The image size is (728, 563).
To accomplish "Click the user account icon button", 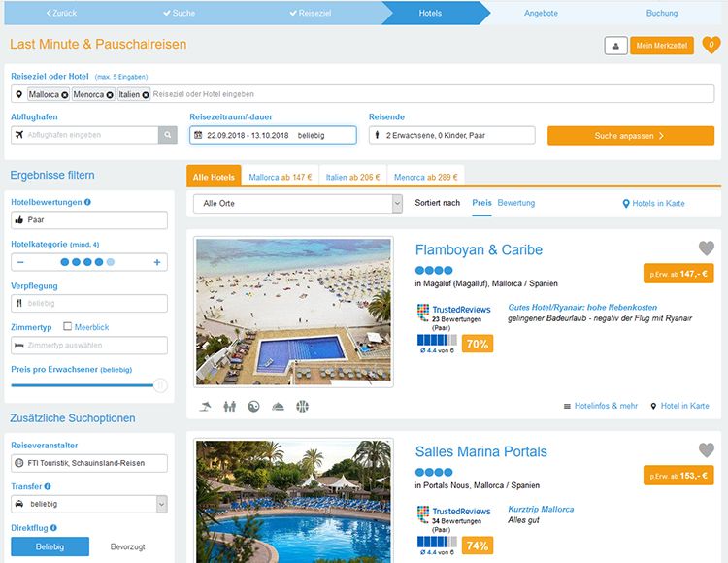I will pos(615,46).
